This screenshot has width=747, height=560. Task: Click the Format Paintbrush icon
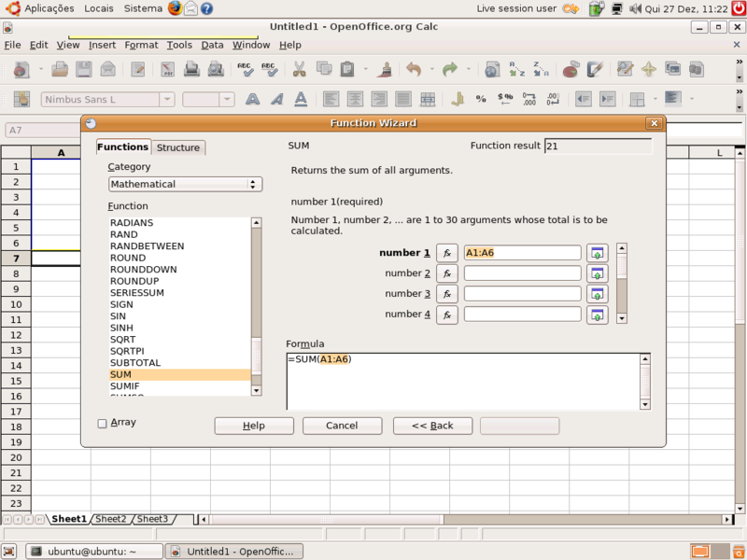pyautogui.click(x=385, y=69)
